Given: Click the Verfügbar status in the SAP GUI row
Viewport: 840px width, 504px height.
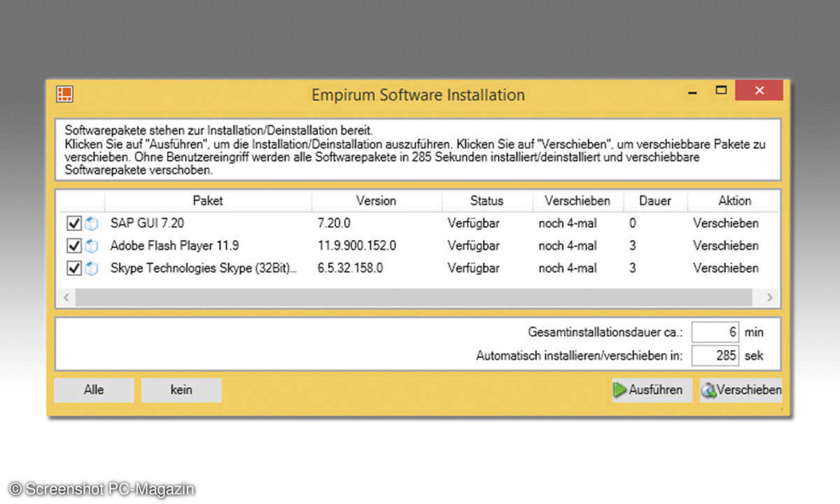Looking at the screenshot, I should click(x=474, y=224).
